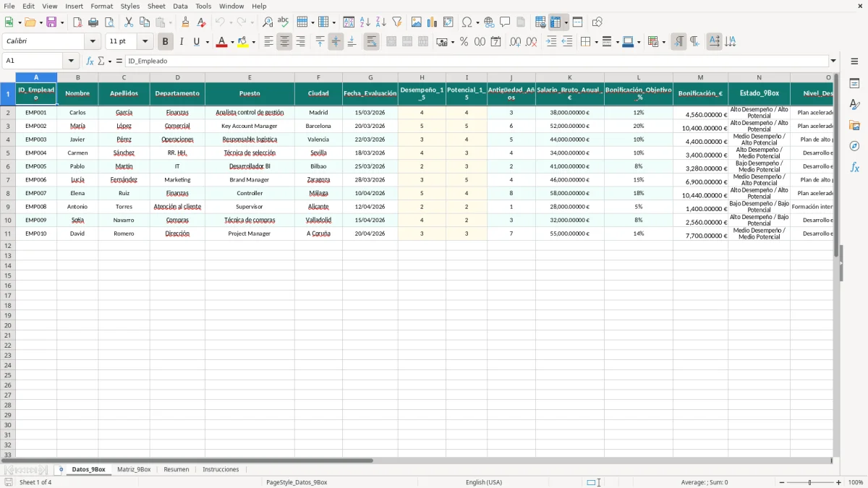Open the Borders dropdown arrow
This screenshot has width=868, height=488.
[596, 42]
